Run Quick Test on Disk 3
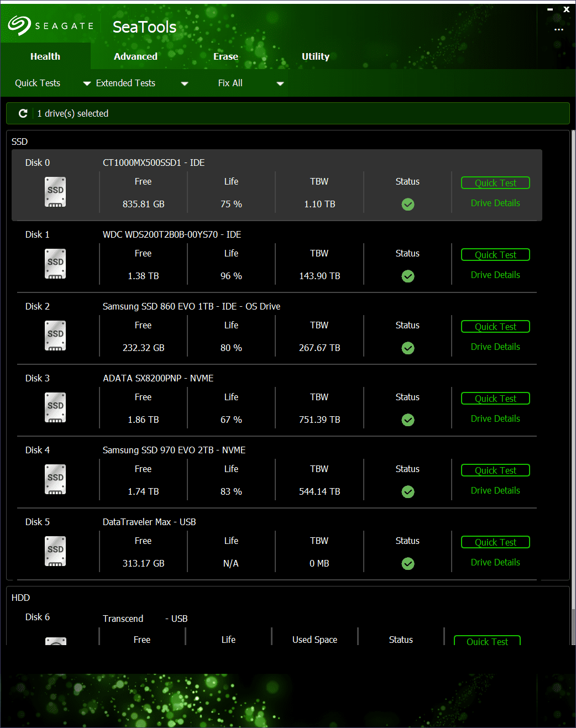This screenshot has width=576, height=728. click(x=495, y=399)
